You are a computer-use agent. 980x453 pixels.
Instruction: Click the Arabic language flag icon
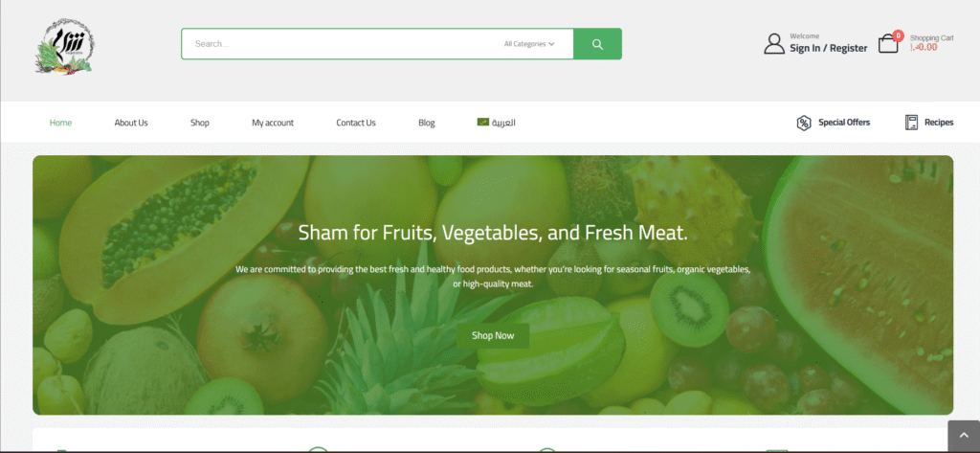[x=482, y=122]
